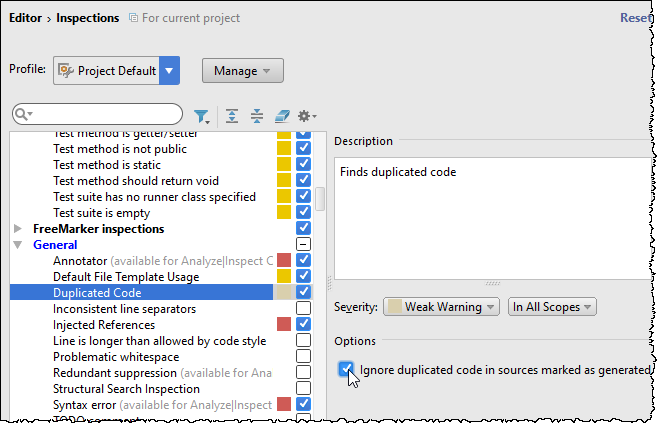Open the gear settings icon menu
The image size is (657, 426).
pos(306,116)
